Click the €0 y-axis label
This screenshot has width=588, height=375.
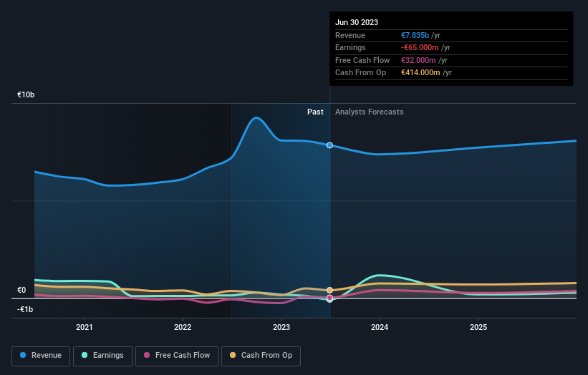[21, 290]
